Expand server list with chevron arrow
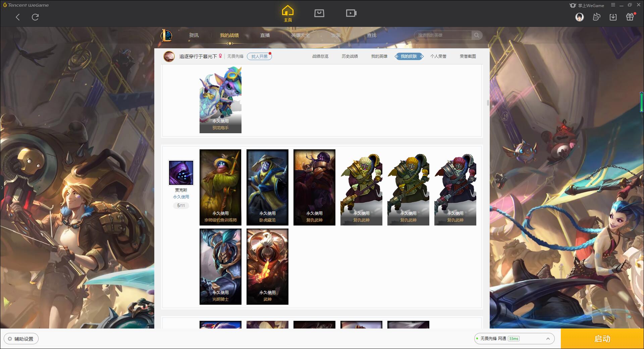 [548, 339]
